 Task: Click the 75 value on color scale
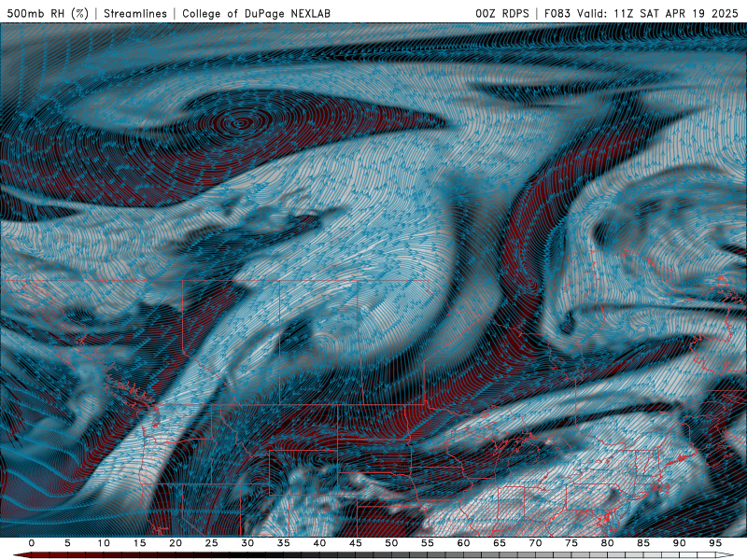pyautogui.click(x=571, y=543)
